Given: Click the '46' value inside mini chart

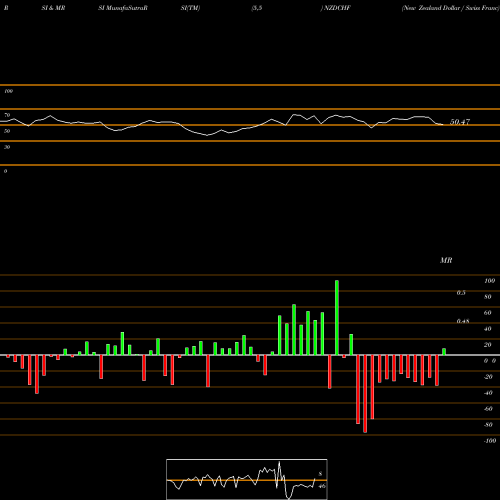Looking at the screenshot, I should tap(322, 486).
